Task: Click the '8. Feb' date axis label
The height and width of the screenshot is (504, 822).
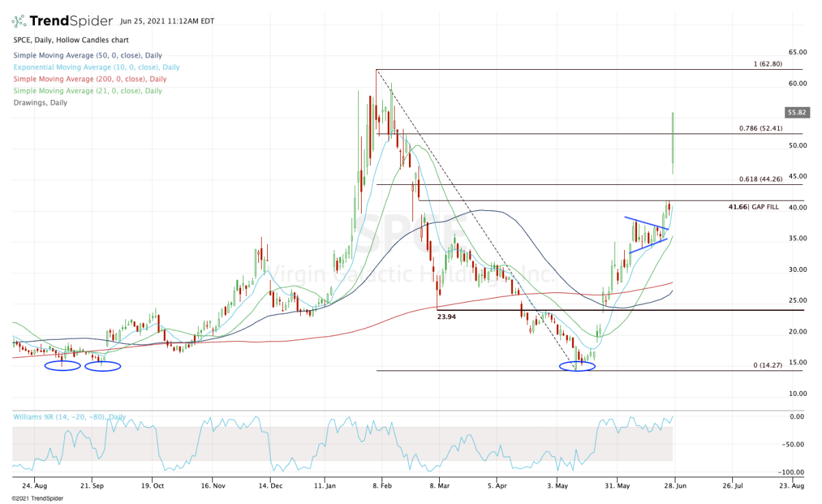Action: [382, 486]
